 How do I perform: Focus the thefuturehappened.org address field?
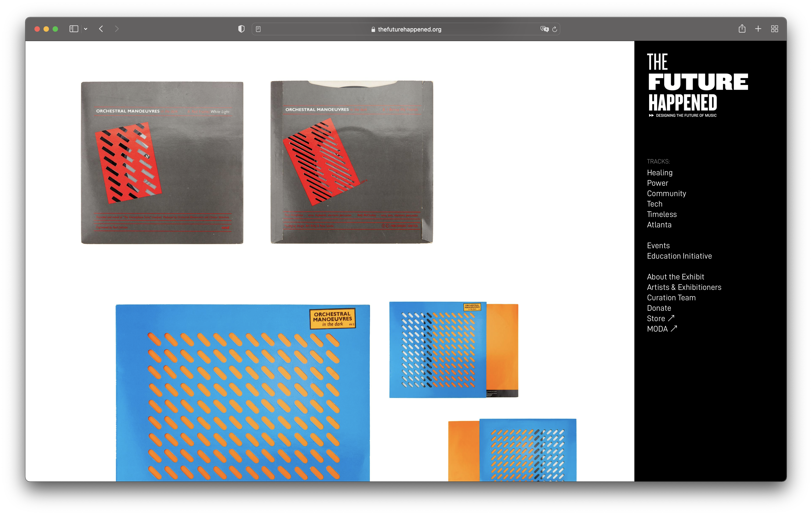click(x=406, y=29)
